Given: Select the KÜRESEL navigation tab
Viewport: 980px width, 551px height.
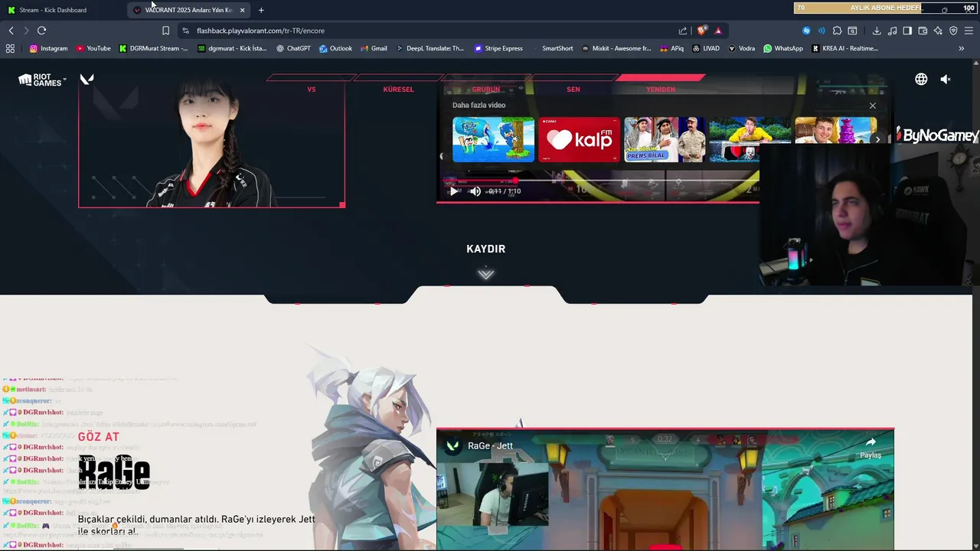Looking at the screenshot, I should (x=398, y=90).
